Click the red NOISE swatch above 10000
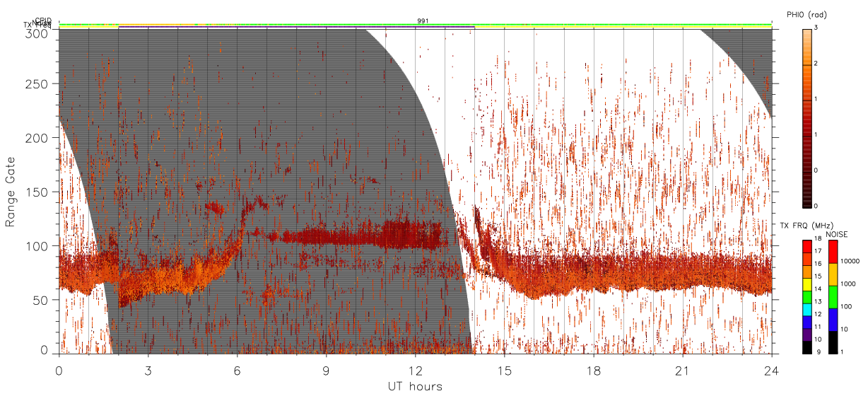This screenshot has width=868, height=401. pyautogui.click(x=832, y=252)
